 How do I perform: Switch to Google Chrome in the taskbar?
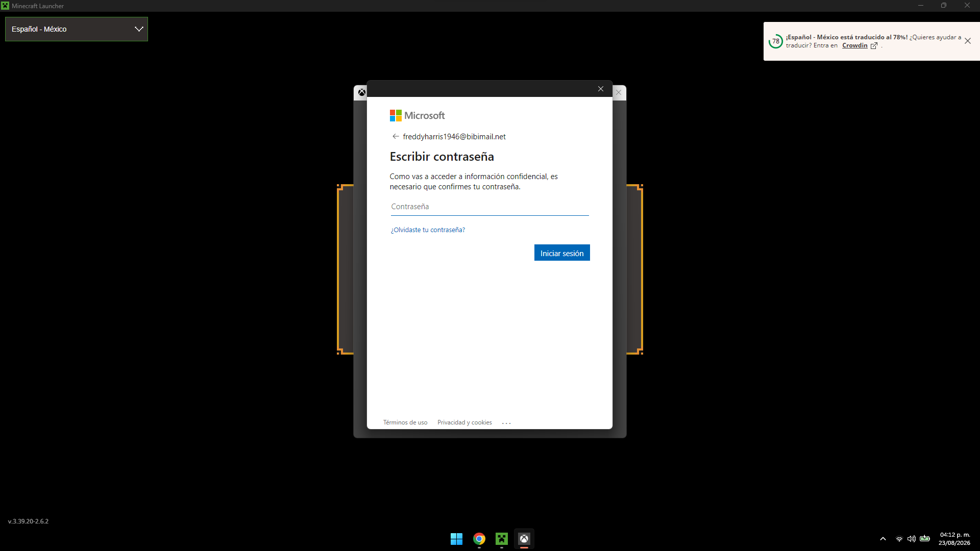click(x=479, y=539)
